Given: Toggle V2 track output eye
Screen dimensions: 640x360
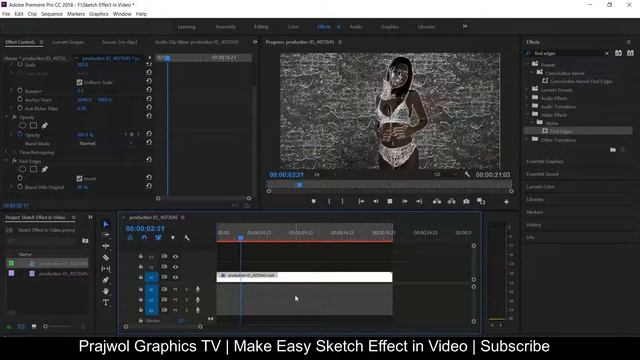Looking at the screenshot, I should [x=176, y=267].
